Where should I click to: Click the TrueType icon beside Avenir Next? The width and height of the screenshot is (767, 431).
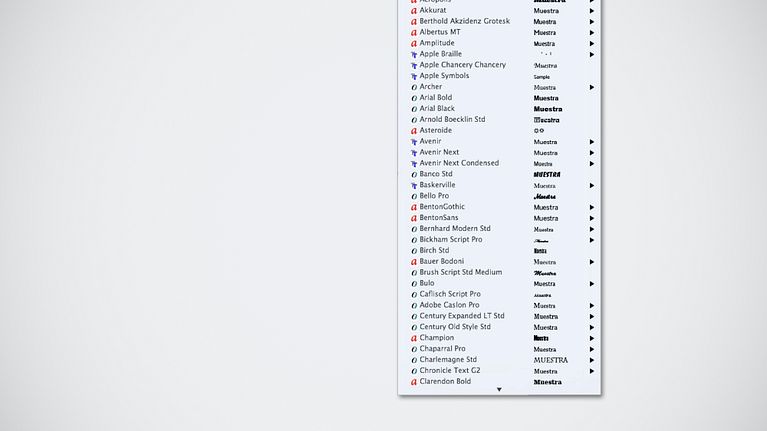click(414, 153)
